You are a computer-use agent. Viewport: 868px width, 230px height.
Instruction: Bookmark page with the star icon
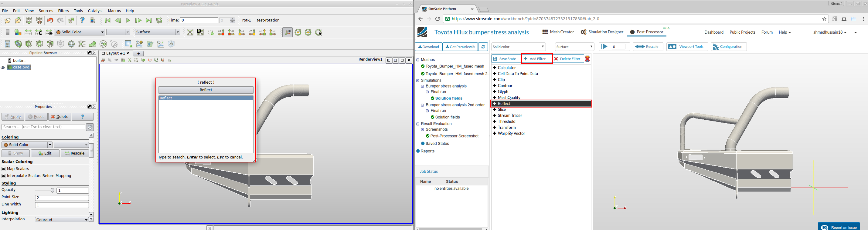[x=824, y=19]
